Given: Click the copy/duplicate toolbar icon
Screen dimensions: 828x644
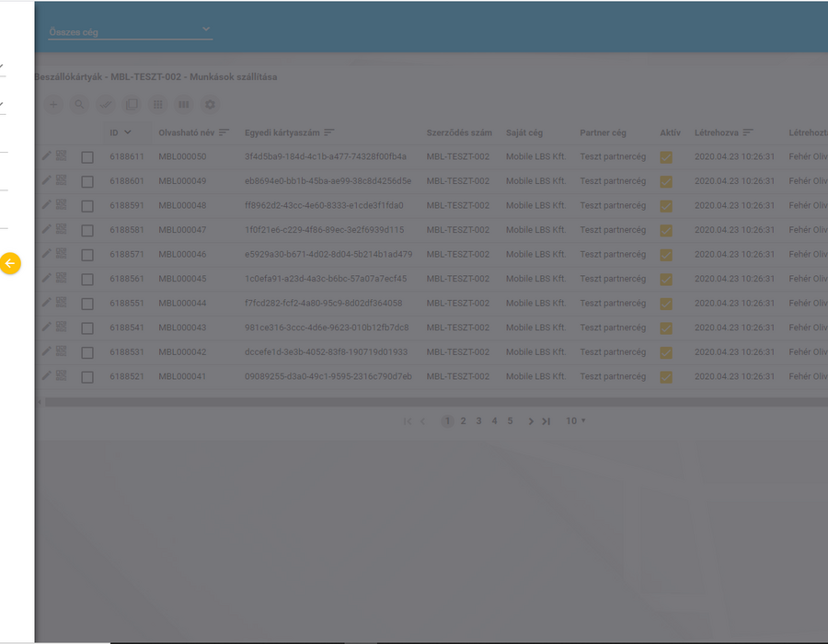Looking at the screenshot, I should point(132,105).
